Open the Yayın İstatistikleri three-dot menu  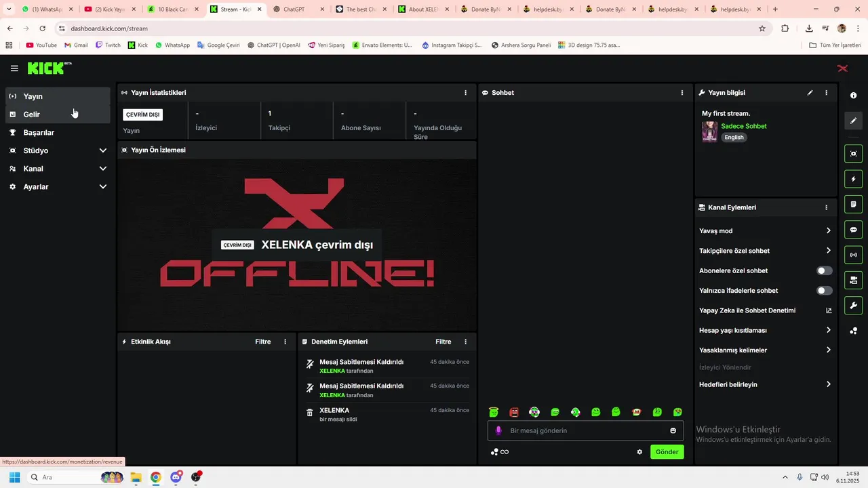[465, 93]
